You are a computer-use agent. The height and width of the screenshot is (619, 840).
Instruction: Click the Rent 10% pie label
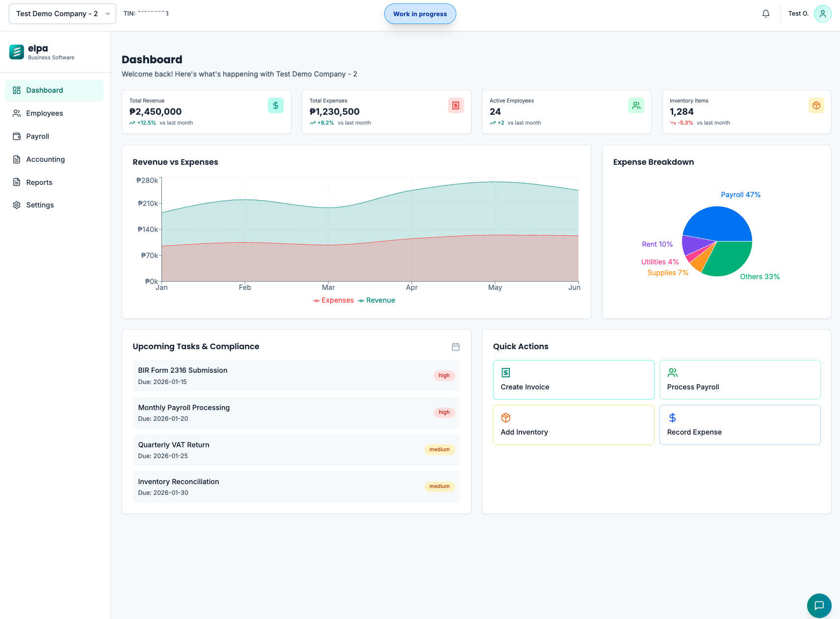click(x=657, y=244)
